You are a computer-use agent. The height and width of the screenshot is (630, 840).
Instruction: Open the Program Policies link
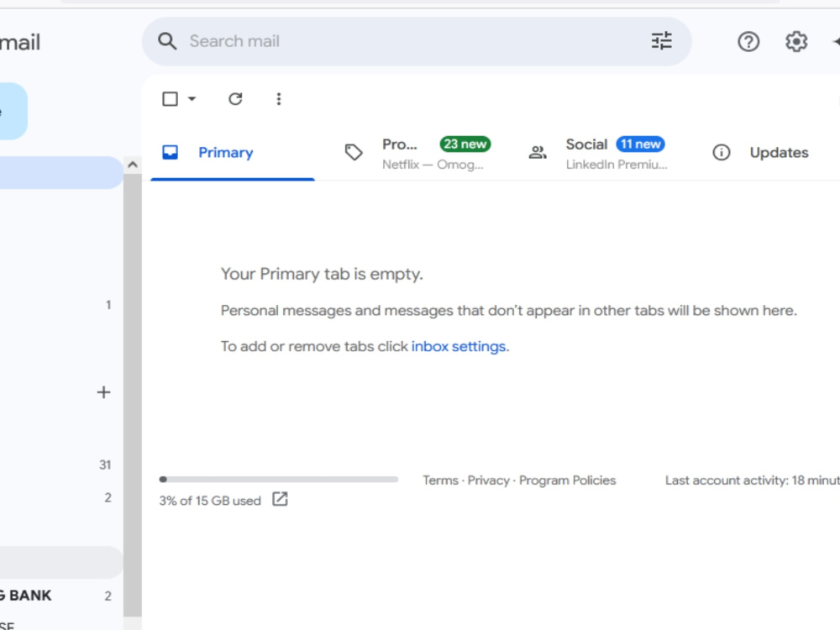567,480
